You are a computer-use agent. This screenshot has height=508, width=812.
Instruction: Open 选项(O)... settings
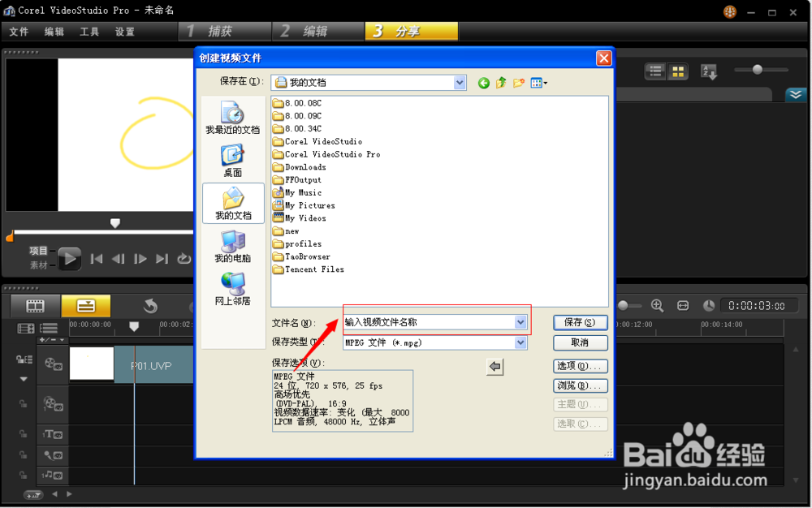coord(580,366)
